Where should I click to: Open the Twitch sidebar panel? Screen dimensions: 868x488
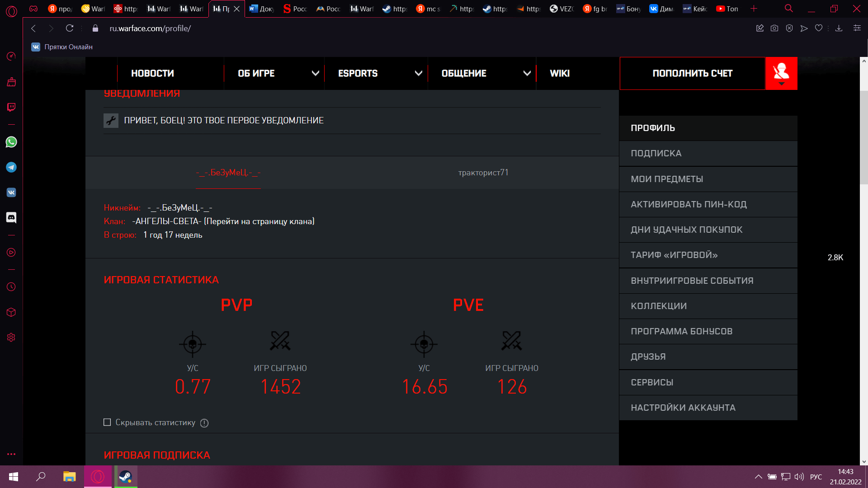pyautogui.click(x=11, y=107)
